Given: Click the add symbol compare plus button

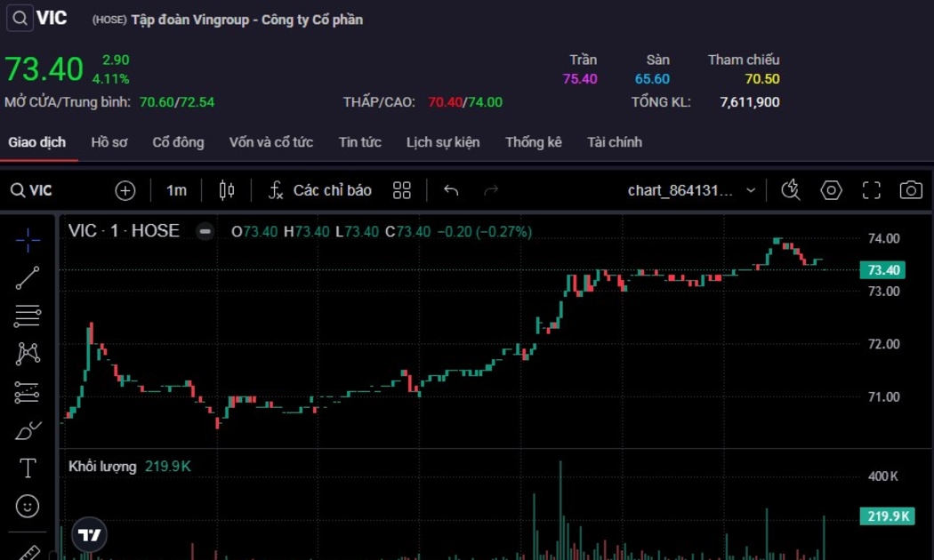Looking at the screenshot, I should (x=125, y=190).
